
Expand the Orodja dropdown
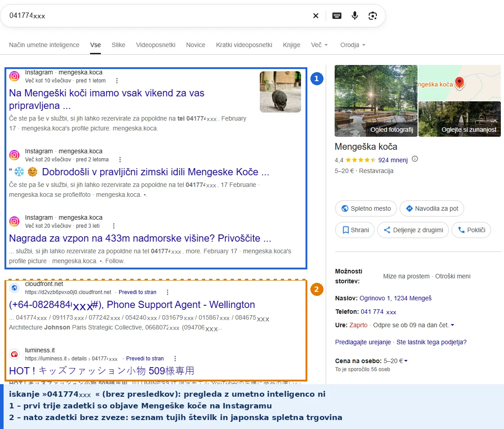tap(353, 45)
